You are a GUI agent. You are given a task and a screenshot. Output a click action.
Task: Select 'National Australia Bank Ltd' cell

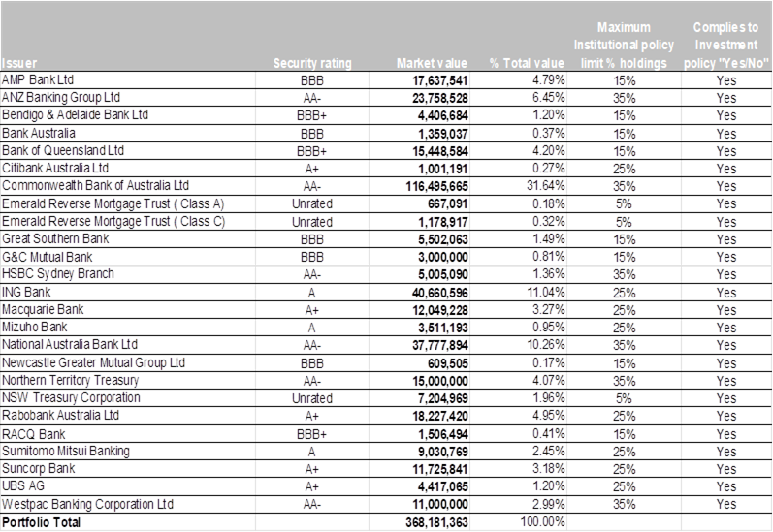70,345
